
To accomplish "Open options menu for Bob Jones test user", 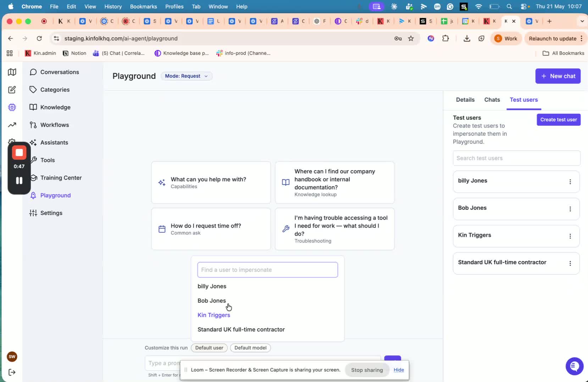I will [x=570, y=209].
